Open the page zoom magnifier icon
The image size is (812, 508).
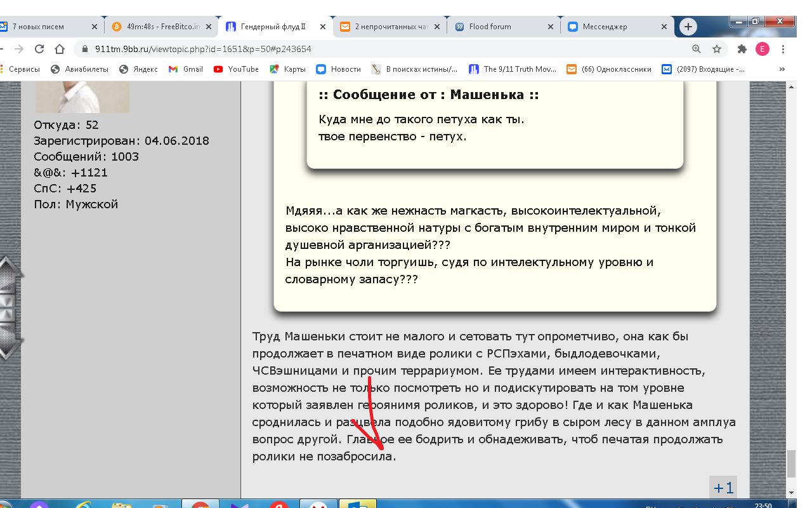pos(697,49)
